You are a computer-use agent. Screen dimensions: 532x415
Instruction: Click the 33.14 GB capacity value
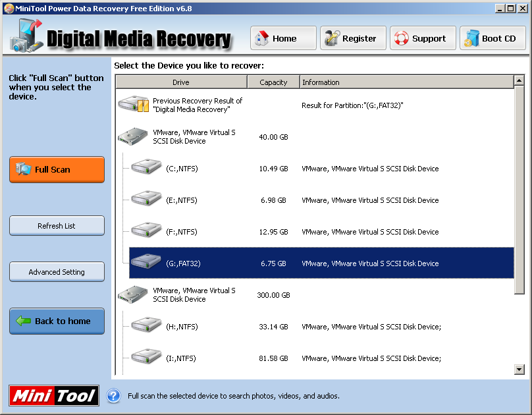coord(273,327)
